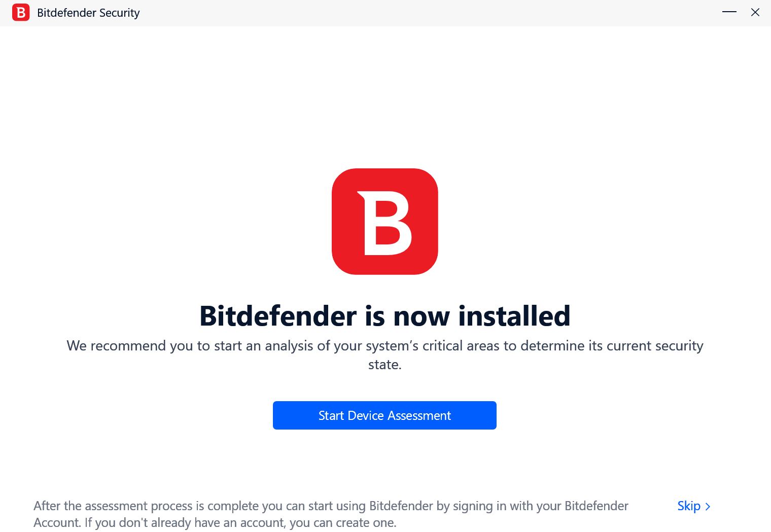This screenshot has width=771, height=532.
Task: Select the blue Start Device Assessment button
Action: tap(384, 415)
